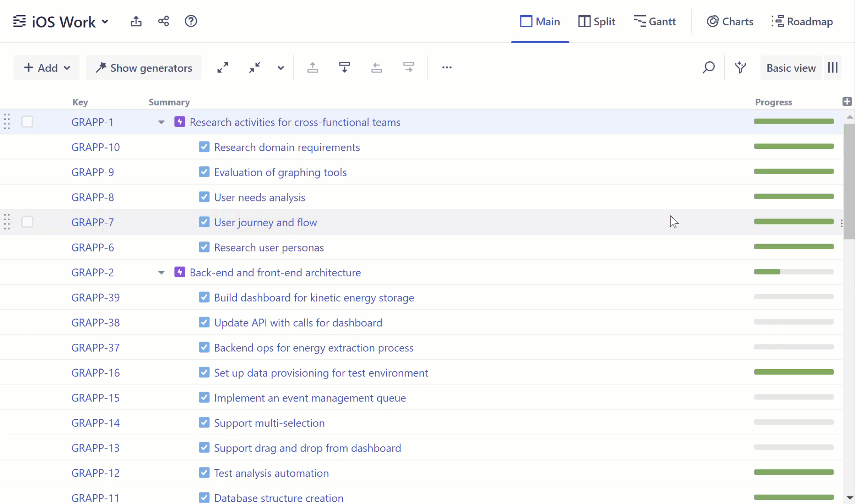
Task: Click the add column plus icon
Action: coord(847,102)
